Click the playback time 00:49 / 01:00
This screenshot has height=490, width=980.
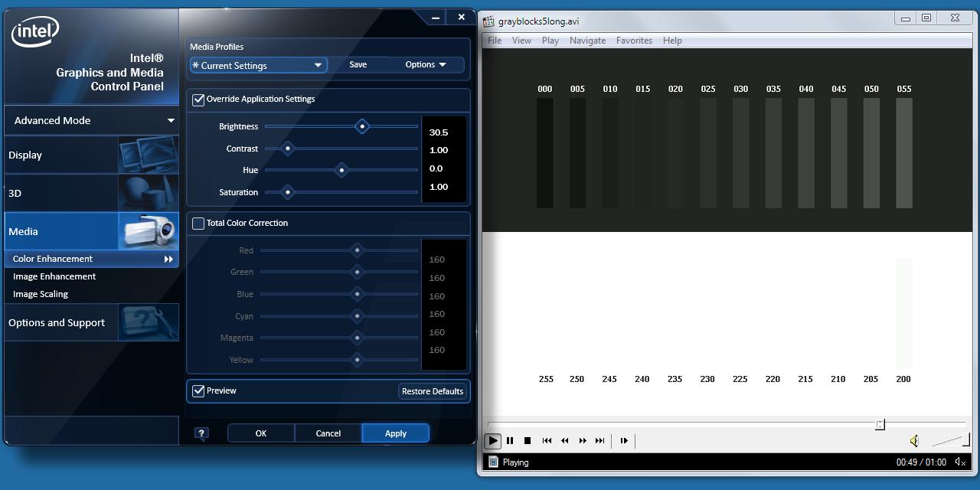pyautogui.click(x=921, y=462)
